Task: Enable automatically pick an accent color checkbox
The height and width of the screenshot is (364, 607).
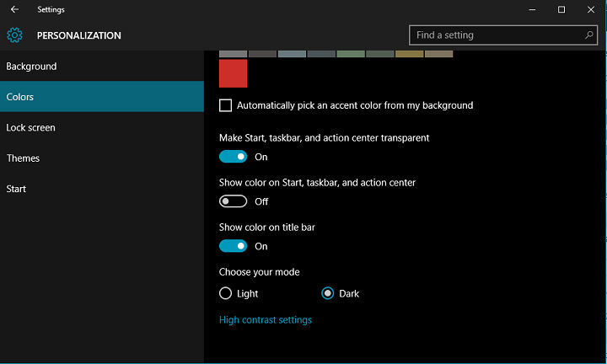Action: click(226, 105)
